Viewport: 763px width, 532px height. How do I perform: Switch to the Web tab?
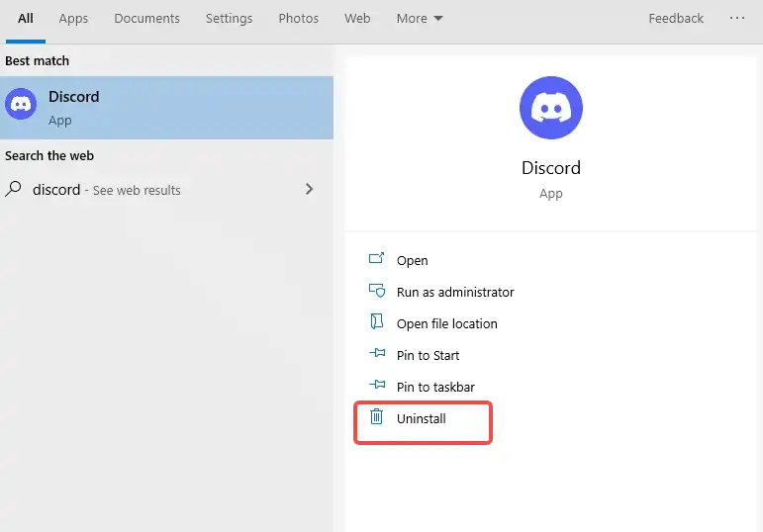(x=357, y=19)
